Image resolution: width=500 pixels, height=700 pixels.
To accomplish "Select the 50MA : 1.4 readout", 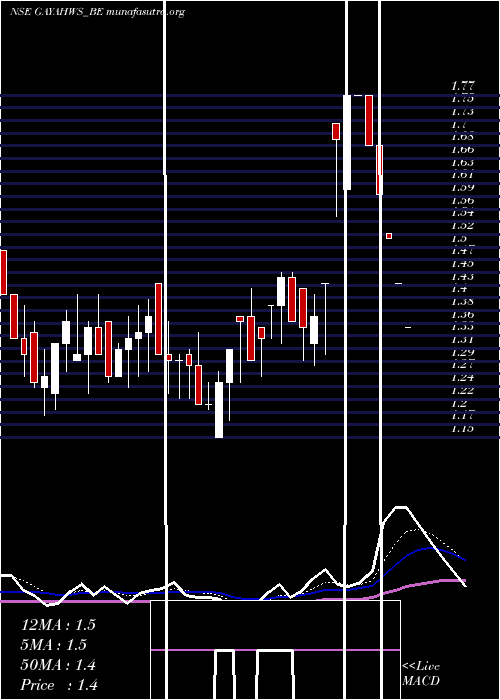I will click(x=58, y=665).
